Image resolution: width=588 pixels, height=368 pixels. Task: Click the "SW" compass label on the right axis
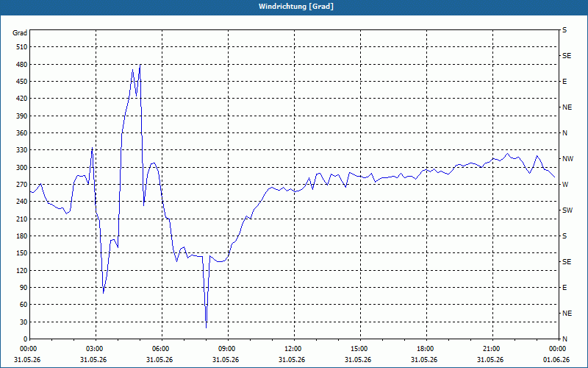(567, 210)
